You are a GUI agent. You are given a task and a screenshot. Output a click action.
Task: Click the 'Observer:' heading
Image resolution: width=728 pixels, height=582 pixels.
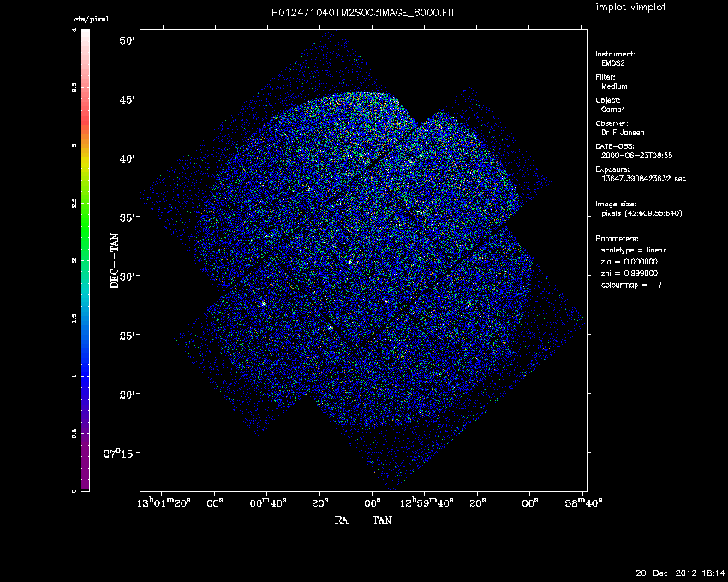tap(612, 123)
